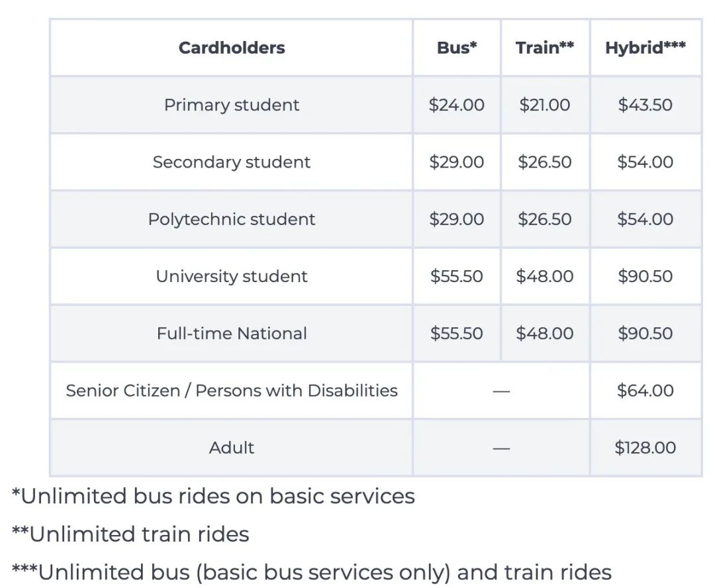Select the Secondary student row label
Screen dimensions: 715x588
click(232, 162)
